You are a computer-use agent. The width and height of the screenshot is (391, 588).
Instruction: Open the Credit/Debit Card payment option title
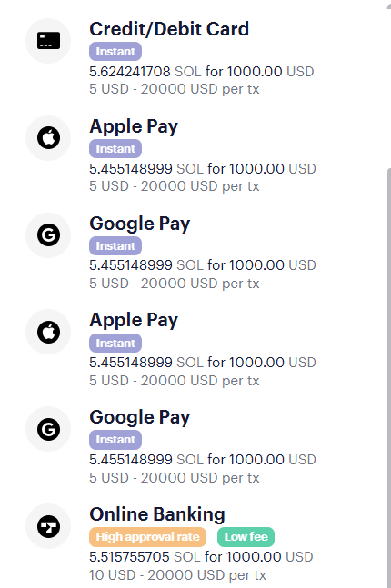[169, 29]
